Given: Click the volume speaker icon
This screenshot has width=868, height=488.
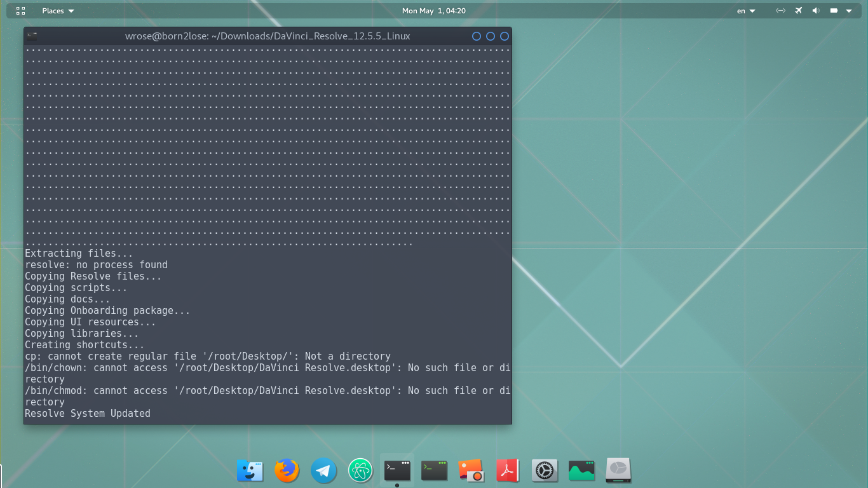Looking at the screenshot, I should (816, 11).
